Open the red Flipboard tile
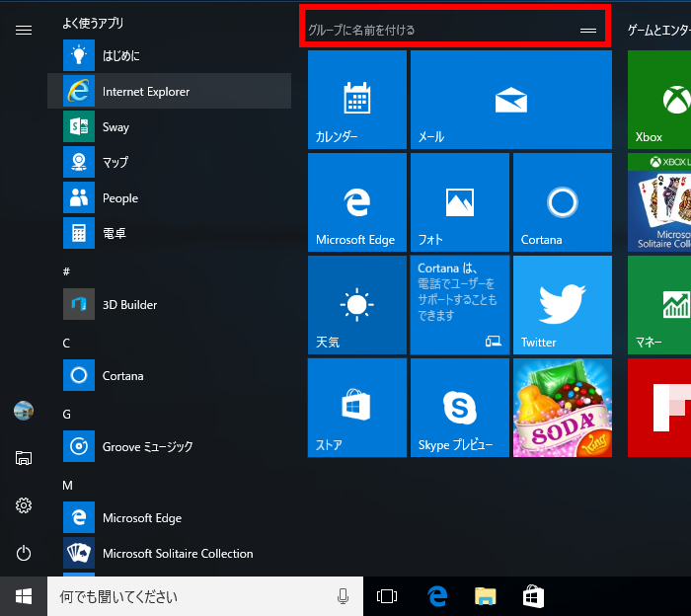This screenshot has height=616, width=691. point(659,408)
